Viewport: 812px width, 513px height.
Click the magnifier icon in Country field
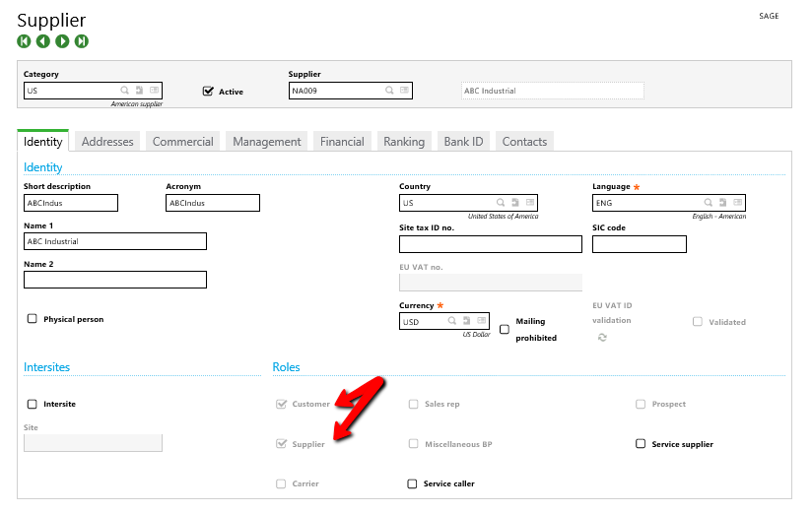coord(501,203)
